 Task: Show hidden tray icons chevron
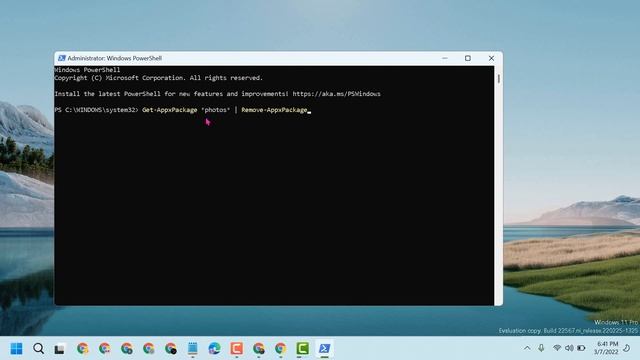(527, 348)
